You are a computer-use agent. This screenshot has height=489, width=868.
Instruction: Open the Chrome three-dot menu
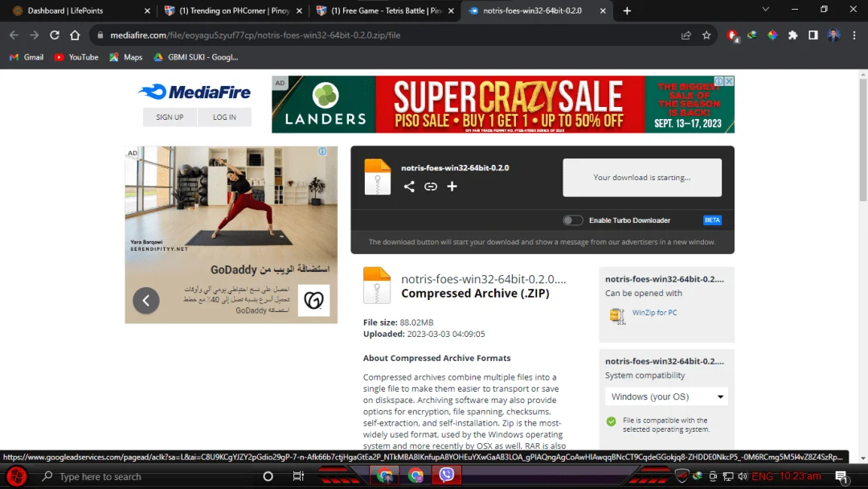[854, 35]
